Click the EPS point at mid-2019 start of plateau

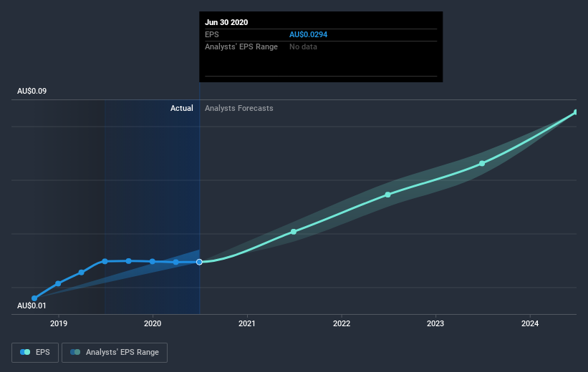tap(105, 261)
